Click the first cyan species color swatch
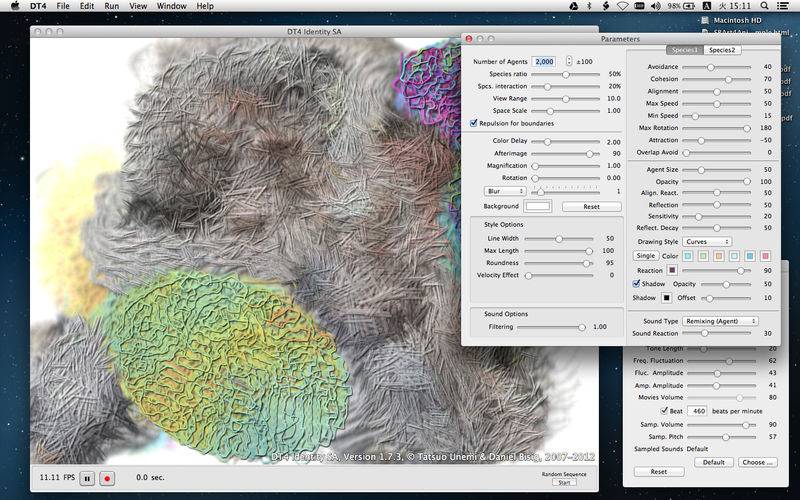 [x=688, y=256]
